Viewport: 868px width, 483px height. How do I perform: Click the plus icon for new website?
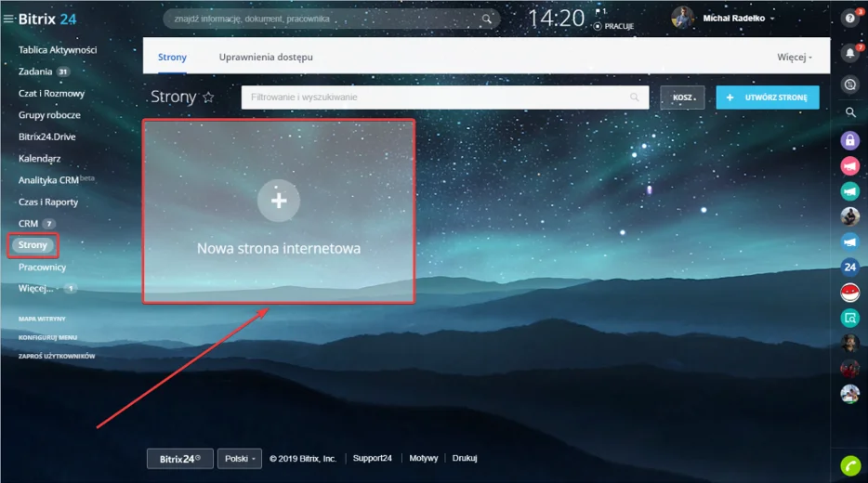click(x=278, y=201)
